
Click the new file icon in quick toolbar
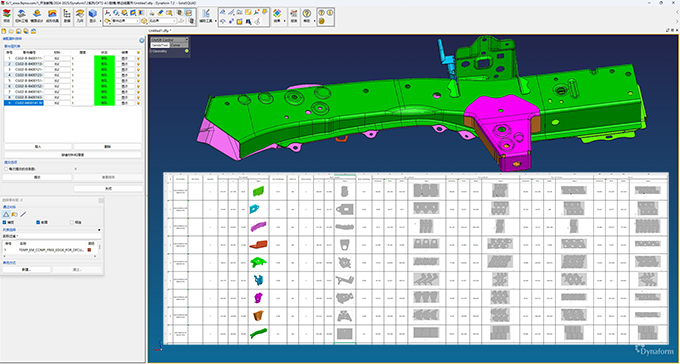4,31
